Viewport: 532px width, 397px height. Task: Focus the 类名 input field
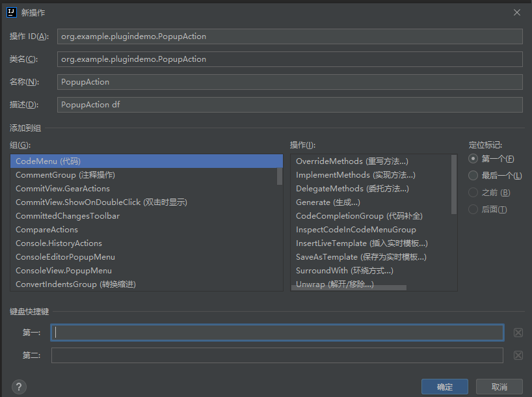[x=290, y=59]
